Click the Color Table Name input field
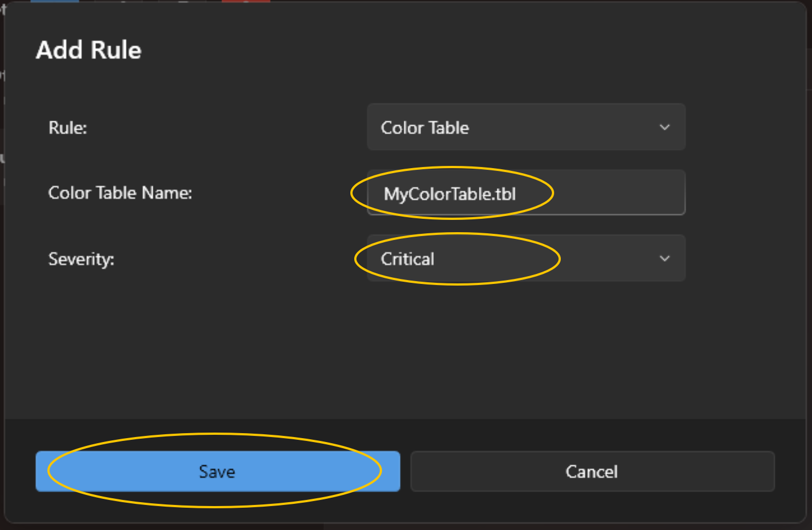Viewport: 812px width, 530px height. 526,193
